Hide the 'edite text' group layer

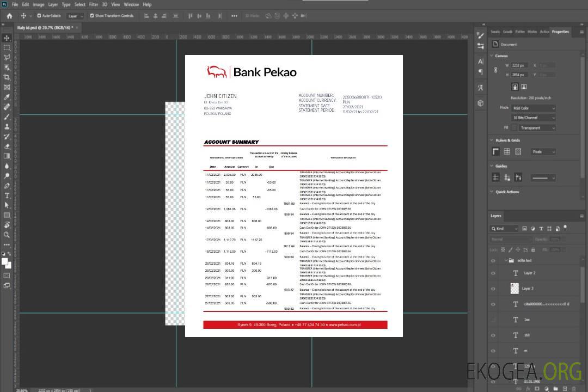pos(493,261)
